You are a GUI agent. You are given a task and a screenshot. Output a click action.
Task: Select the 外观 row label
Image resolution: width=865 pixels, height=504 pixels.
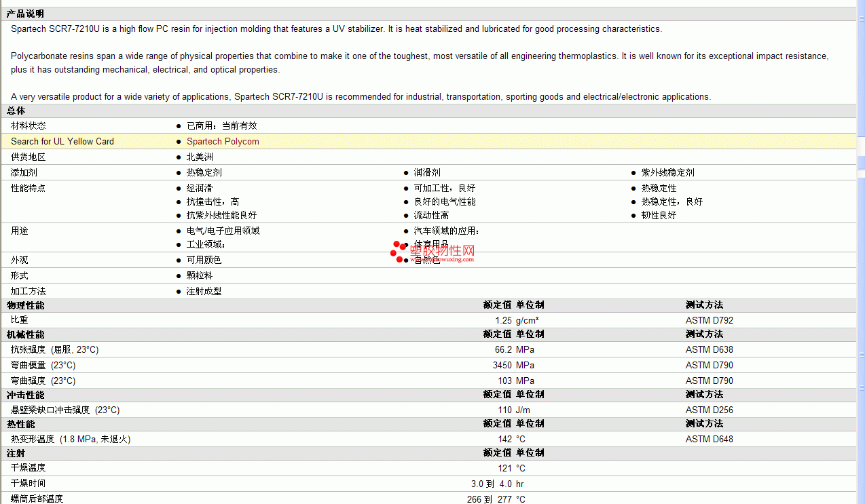click(20, 260)
